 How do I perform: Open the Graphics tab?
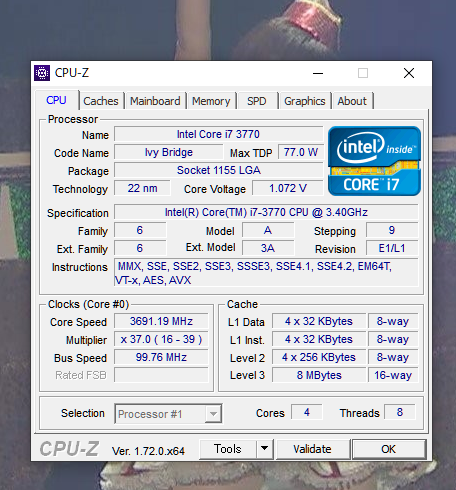(x=305, y=101)
